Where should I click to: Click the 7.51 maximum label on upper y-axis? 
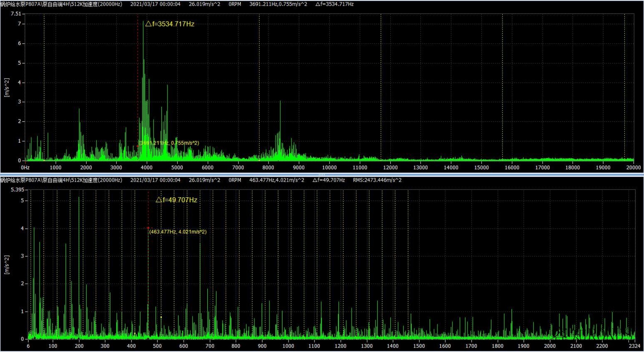click(x=16, y=14)
